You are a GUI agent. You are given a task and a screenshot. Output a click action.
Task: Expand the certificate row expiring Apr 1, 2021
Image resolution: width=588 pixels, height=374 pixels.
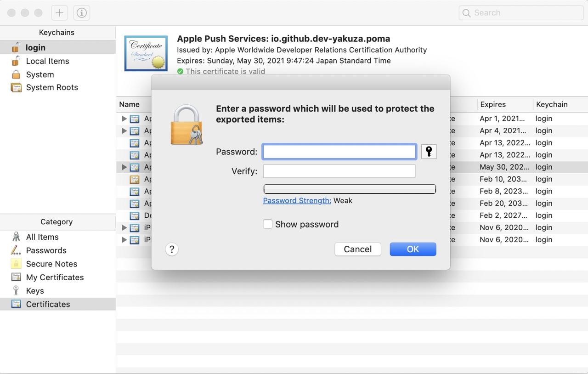(124, 119)
